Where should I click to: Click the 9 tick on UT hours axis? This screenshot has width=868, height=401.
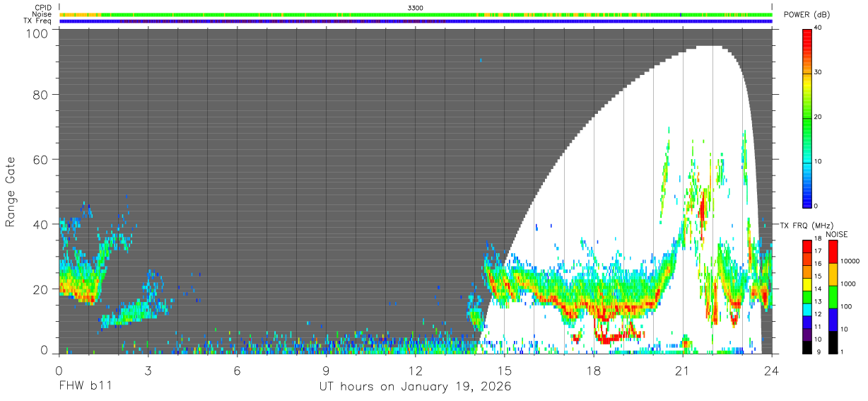[x=326, y=370]
